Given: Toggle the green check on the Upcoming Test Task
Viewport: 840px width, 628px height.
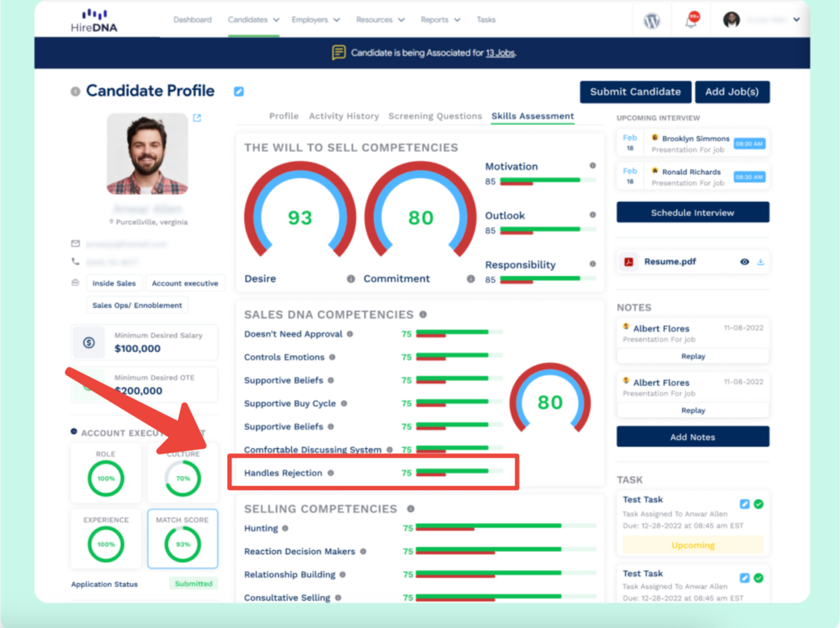Looking at the screenshot, I should [x=759, y=504].
